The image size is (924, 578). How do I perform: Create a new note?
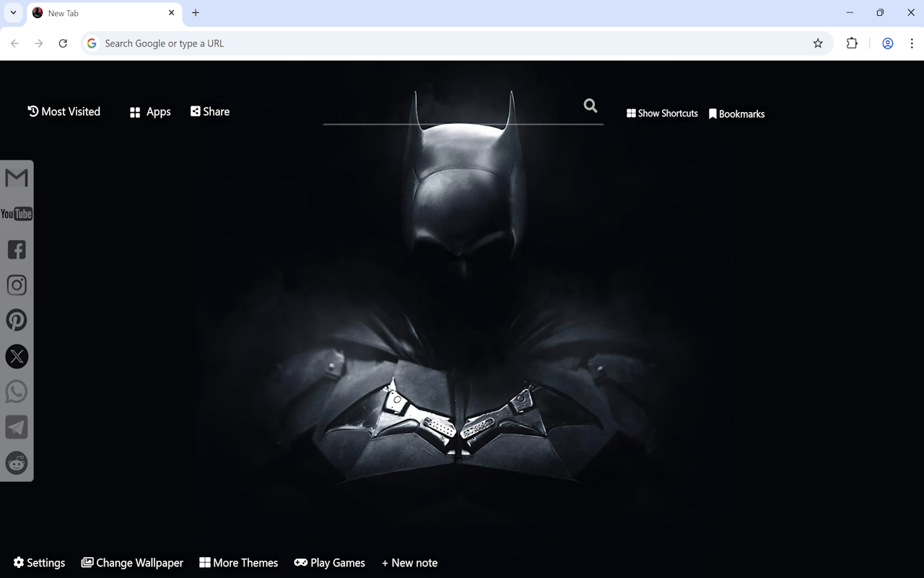[409, 562]
